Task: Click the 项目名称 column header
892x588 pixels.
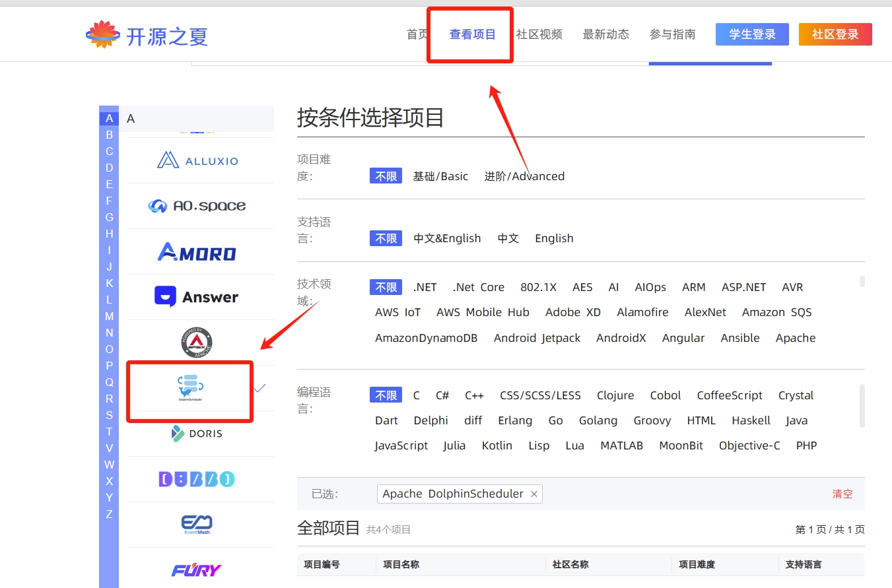Action: click(401, 565)
